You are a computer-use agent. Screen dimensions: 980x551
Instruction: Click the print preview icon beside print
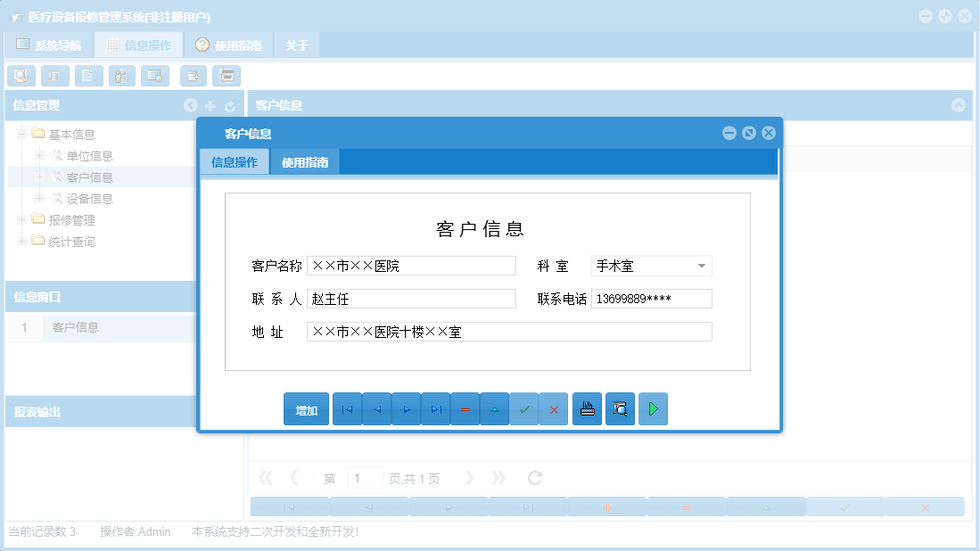[620, 408]
